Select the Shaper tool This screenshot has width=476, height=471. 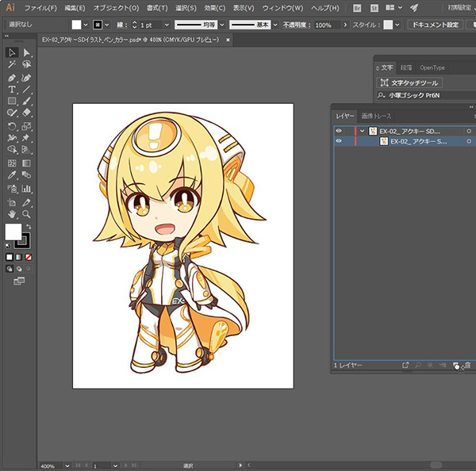pyautogui.click(x=12, y=113)
